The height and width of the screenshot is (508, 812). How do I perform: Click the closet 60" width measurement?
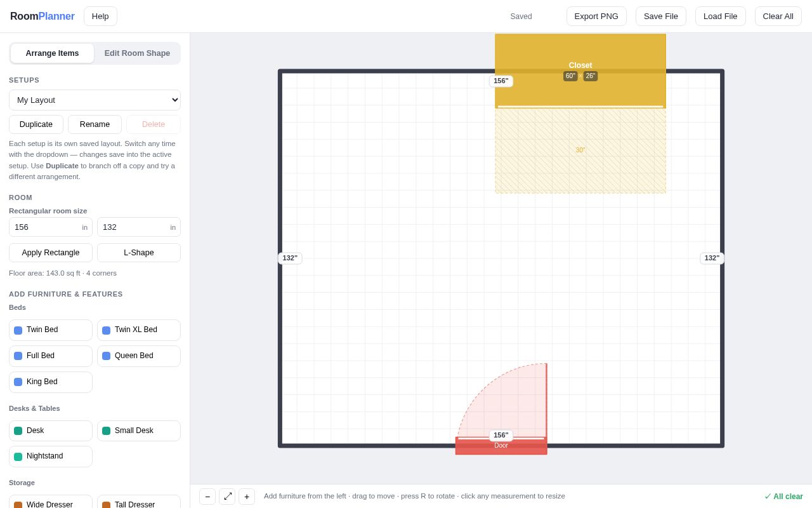tap(570, 76)
